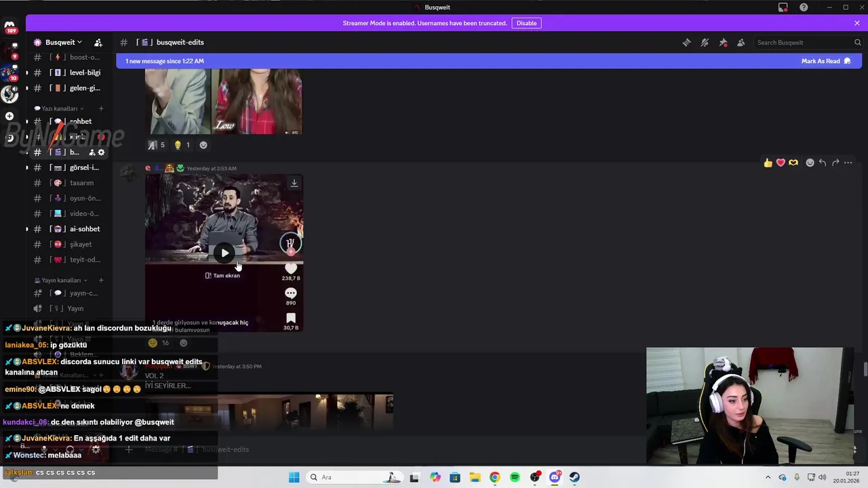This screenshot has width=868, height=488.
Task: Open the oyun-ön... channel
Action: (x=69, y=199)
